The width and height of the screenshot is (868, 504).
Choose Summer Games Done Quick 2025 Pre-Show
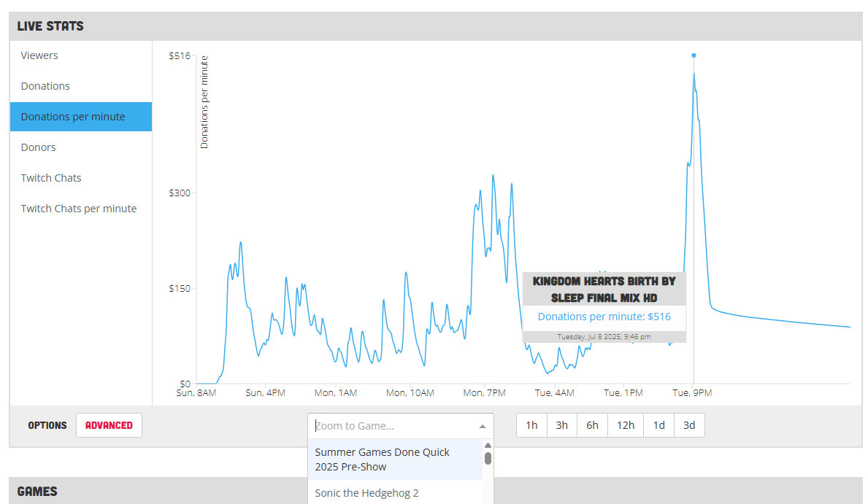[x=395, y=460]
